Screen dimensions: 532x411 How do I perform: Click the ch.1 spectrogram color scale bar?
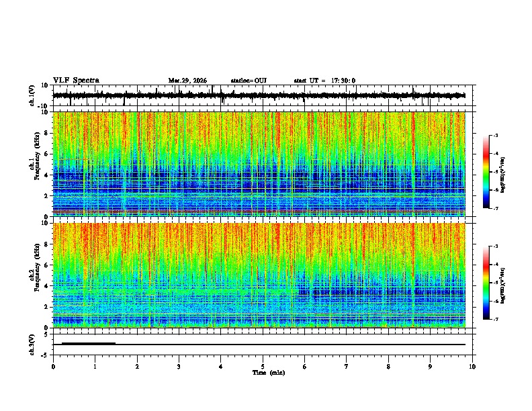[486, 172]
